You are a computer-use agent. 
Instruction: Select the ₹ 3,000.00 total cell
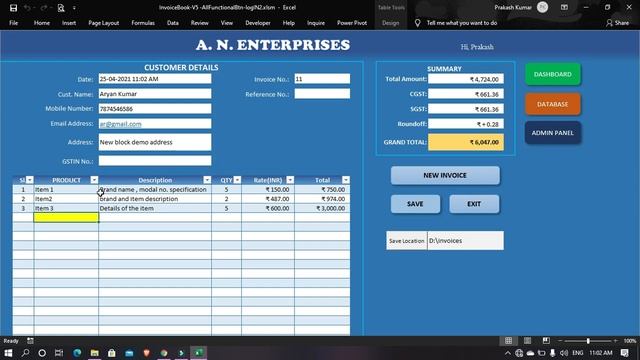coord(322,208)
